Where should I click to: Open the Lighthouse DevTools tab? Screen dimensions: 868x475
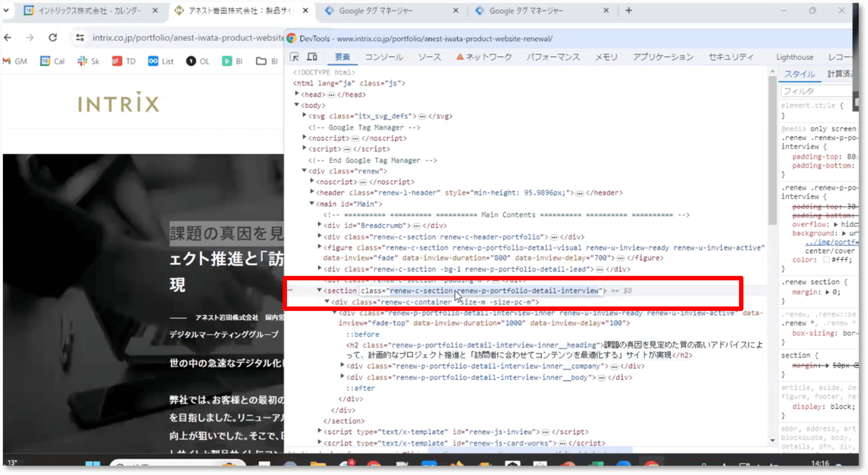[x=795, y=57]
